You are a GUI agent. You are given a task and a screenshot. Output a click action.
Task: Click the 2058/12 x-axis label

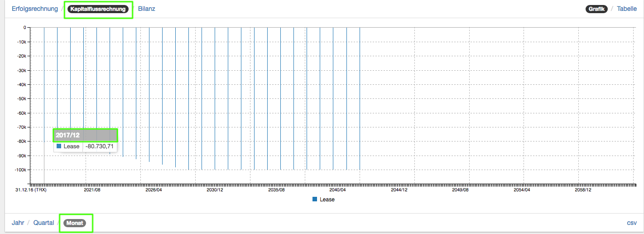[583, 190]
